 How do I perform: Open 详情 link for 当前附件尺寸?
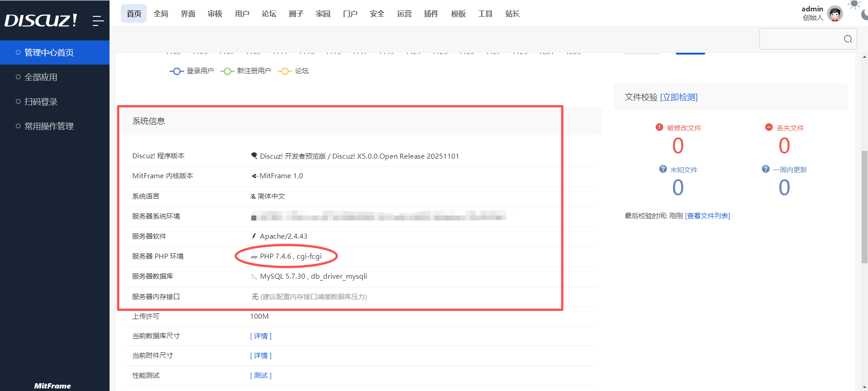(x=261, y=356)
